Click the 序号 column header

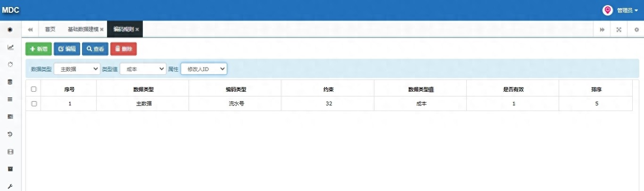coord(69,89)
